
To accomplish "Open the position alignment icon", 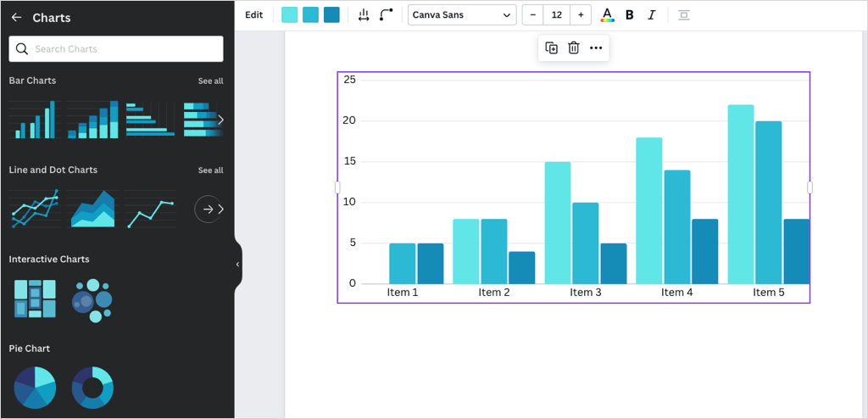I will pyautogui.click(x=684, y=14).
